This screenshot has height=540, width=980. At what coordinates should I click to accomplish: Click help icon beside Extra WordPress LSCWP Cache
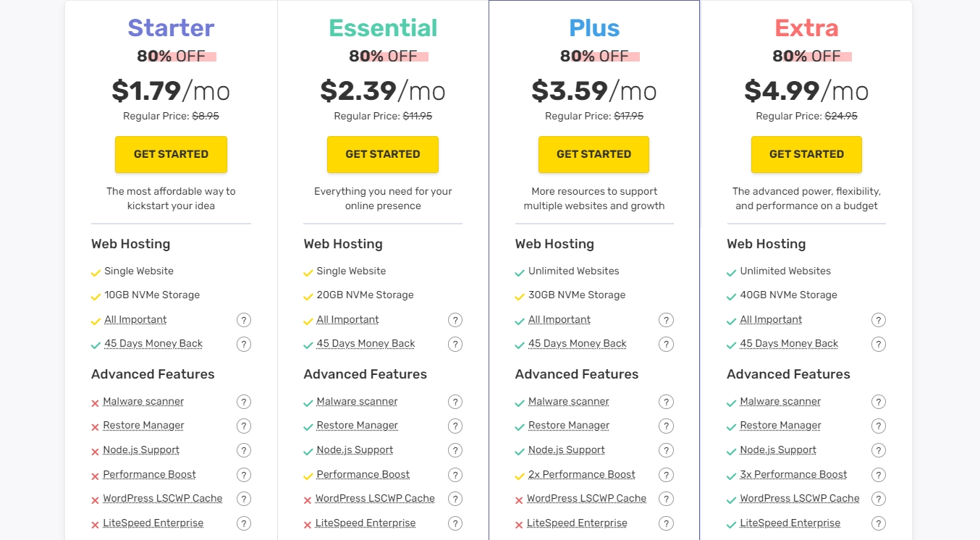click(879, 499)
